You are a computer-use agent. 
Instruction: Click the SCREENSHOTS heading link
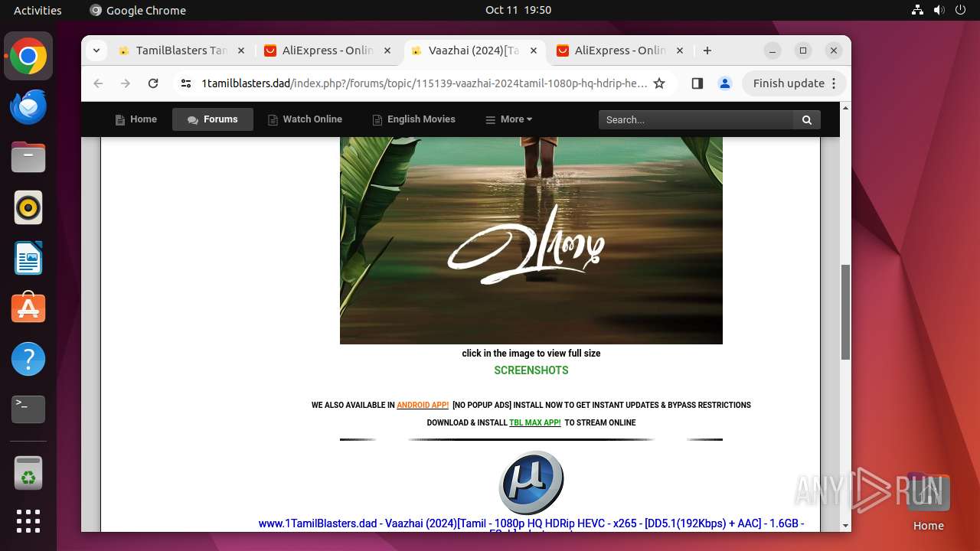pyautogui.click(x=531, y=370)
